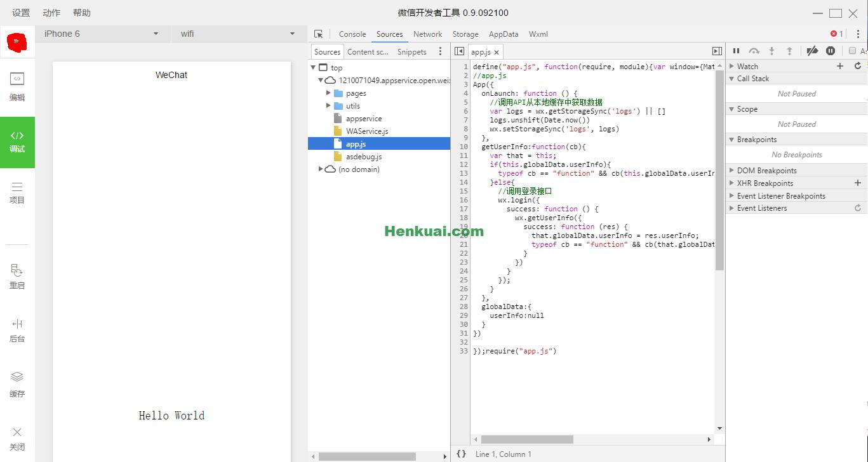Select app.js in the file tree
The height and width of the screenshot is (462, 868).
pyautogui.click(x=379, y=144)
